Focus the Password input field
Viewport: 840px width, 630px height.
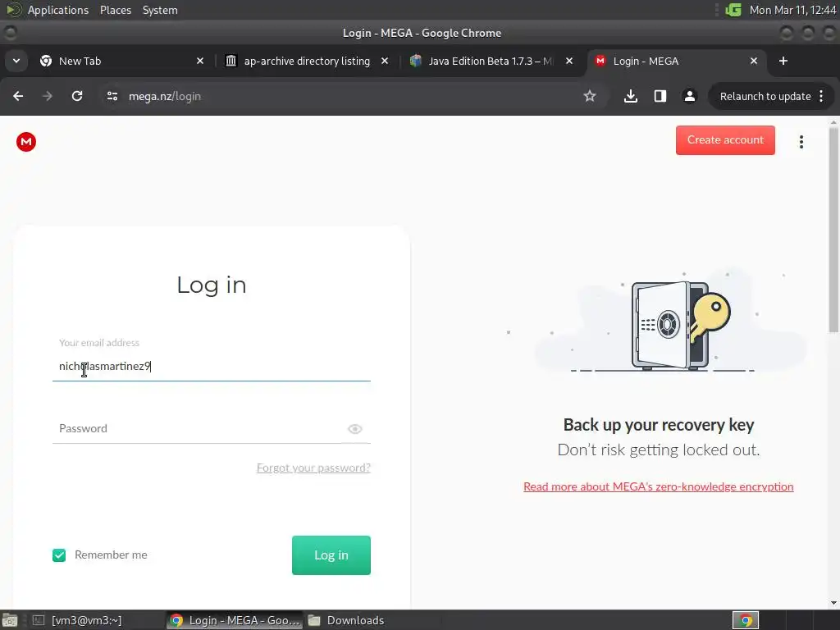[x=199, y=428]
